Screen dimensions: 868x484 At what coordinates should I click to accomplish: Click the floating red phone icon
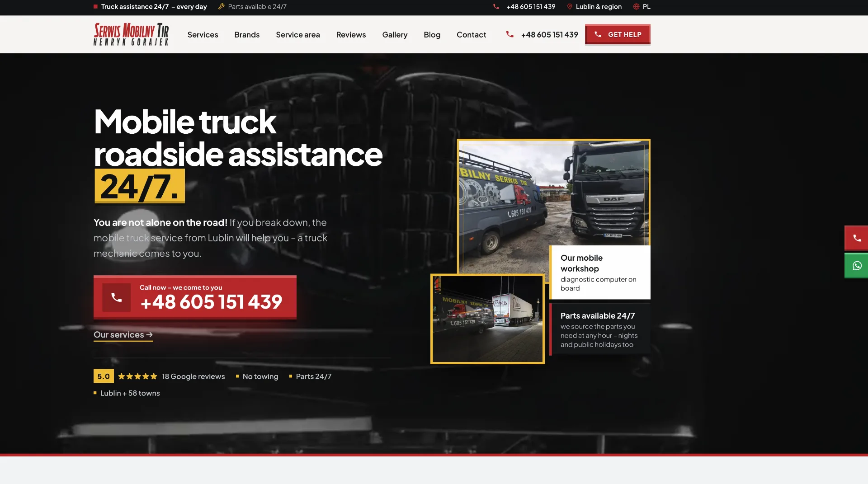pyautogui.click(x=856, y=238)
